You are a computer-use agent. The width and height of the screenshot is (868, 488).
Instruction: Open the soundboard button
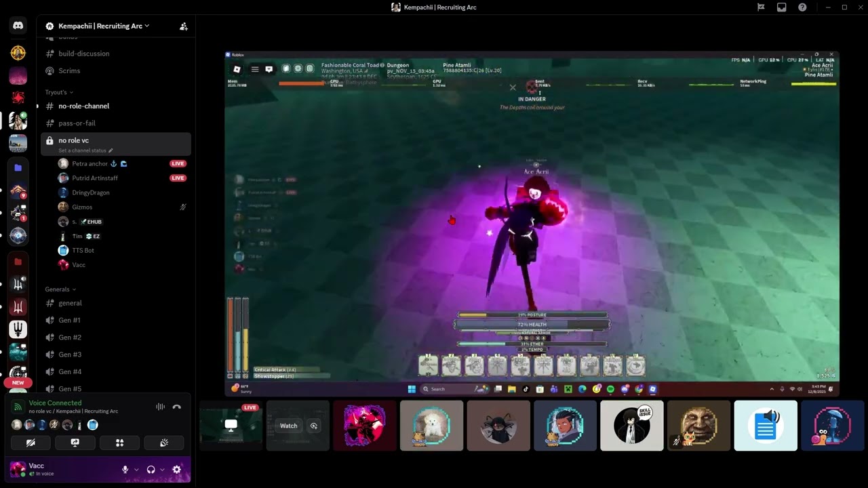click(164, 443)
